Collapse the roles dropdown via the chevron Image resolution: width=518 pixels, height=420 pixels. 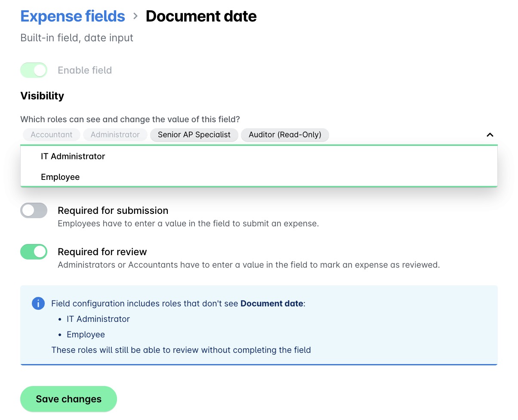pyautogui.click(x=490, y=135)
